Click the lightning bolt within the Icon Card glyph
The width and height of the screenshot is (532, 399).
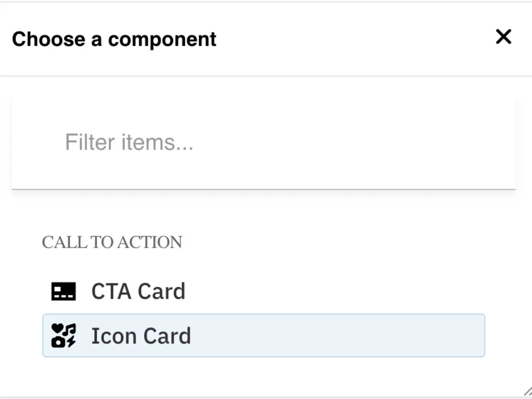[x=71, y=342]
